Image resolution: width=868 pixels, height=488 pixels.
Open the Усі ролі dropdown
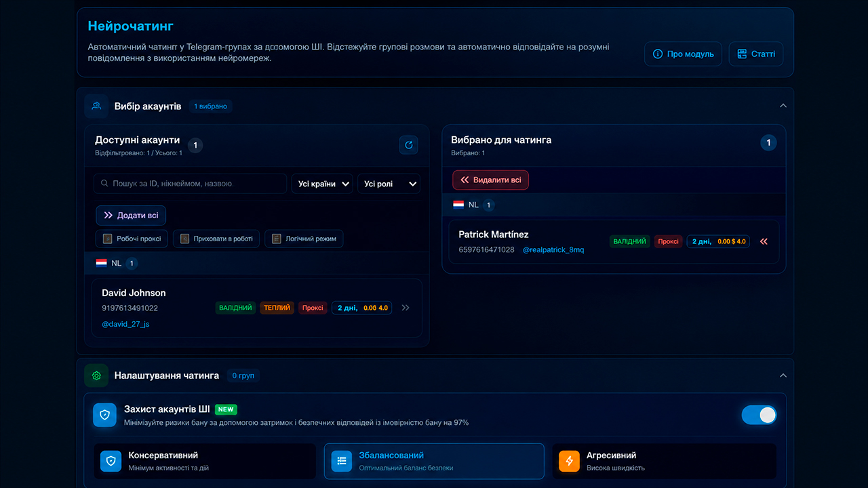pos(389,184)
